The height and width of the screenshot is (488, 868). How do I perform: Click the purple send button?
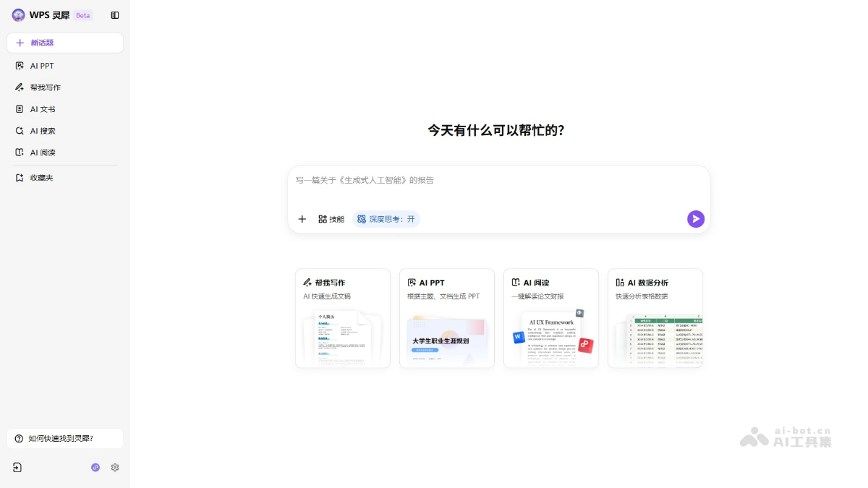coord(695,219)
